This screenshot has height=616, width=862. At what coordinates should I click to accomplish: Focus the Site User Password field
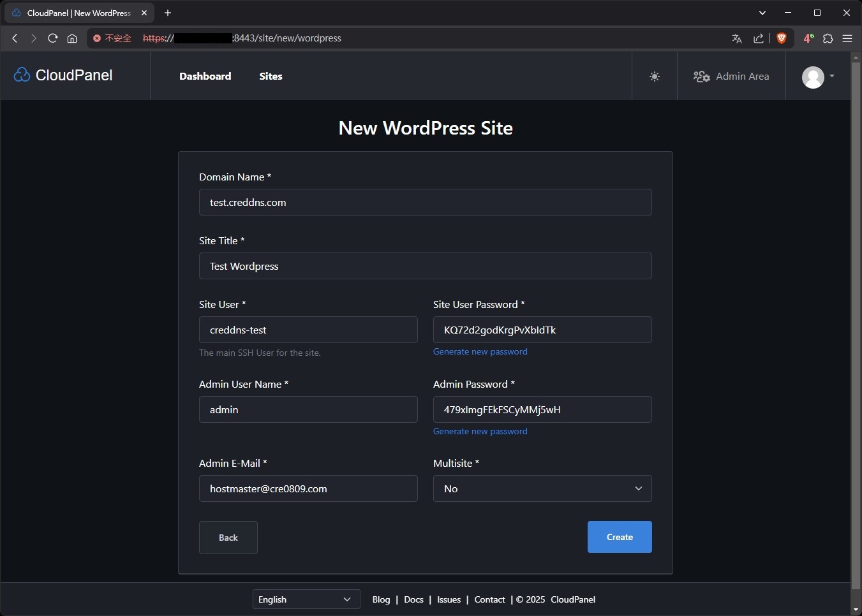[542, 330]
